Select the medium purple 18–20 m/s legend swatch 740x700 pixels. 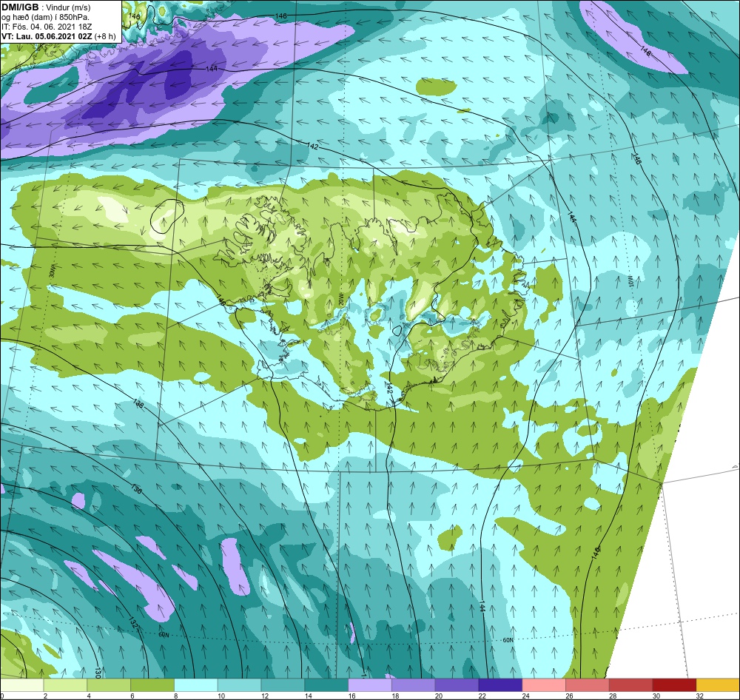tap(414, 685)
